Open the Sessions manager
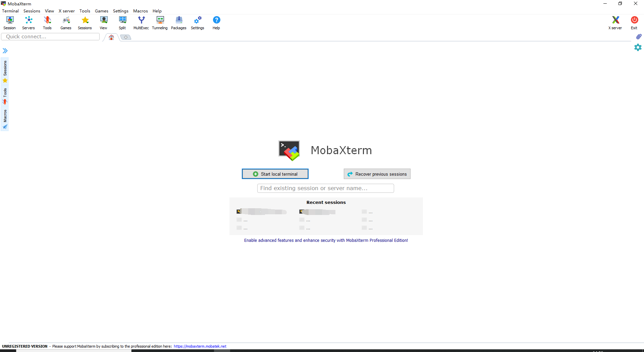Screen dimensions: 644x352 (x=85, y=23)
